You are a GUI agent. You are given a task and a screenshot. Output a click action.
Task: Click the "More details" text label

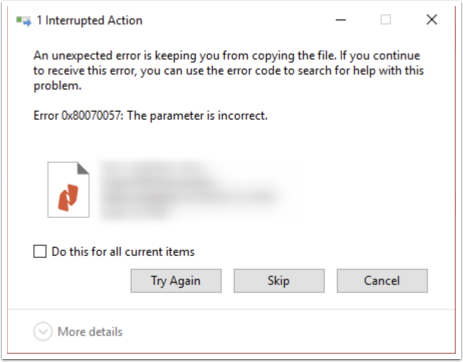coord(90,332)
